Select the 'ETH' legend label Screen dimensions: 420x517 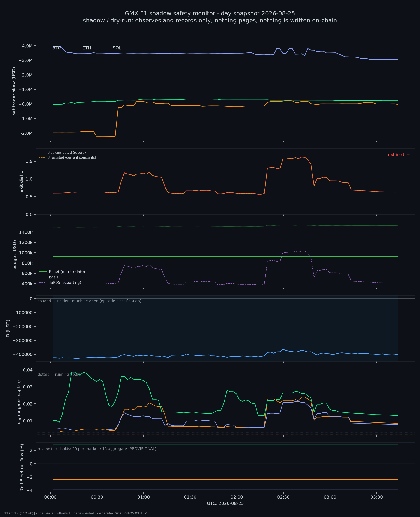(x=87, y=48)
